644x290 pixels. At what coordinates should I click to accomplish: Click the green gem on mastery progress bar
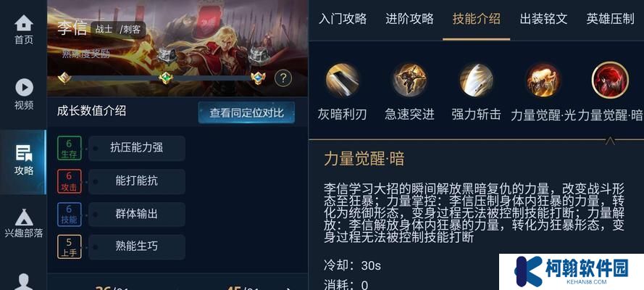pyautogui.click(x=165, y=78)
